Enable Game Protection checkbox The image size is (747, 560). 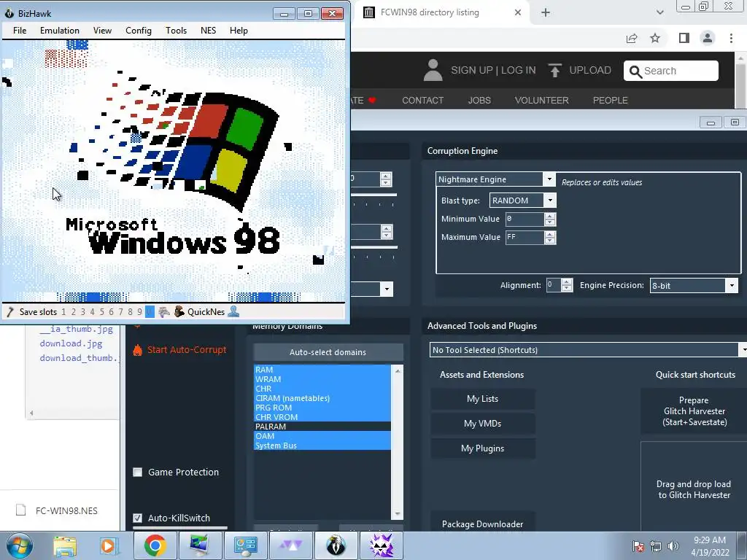[138, 472]
